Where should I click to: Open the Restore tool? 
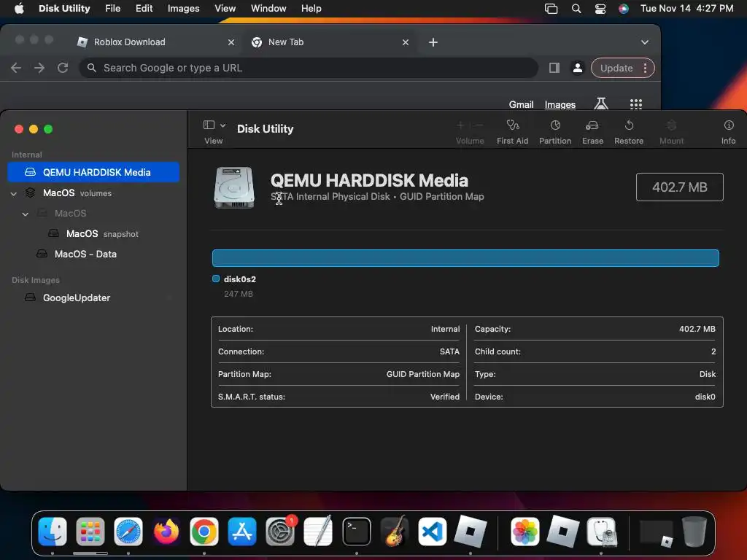pos(628,132)
